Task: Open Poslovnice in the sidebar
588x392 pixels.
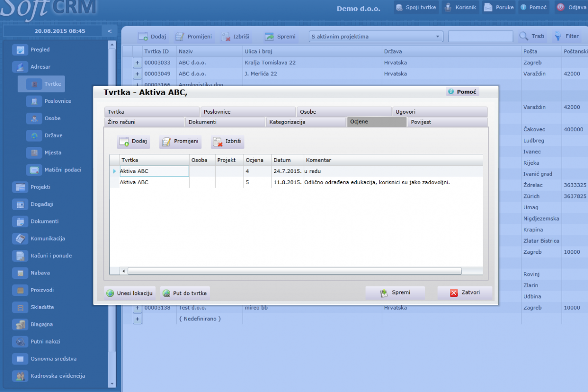Action: pyautogui.click(x=49, y=101)
